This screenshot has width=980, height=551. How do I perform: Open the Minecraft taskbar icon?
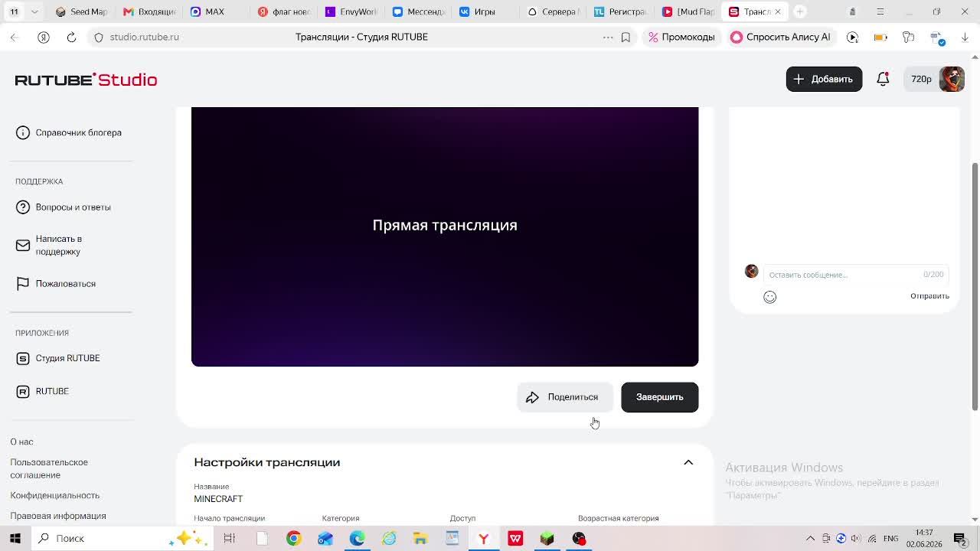pos(547,538)
